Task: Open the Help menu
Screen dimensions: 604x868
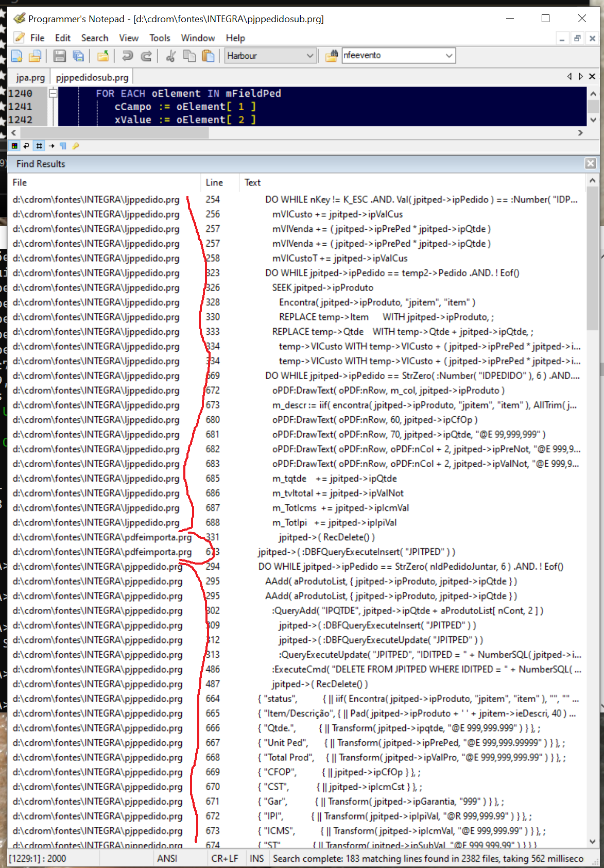Action: point(235,38)
